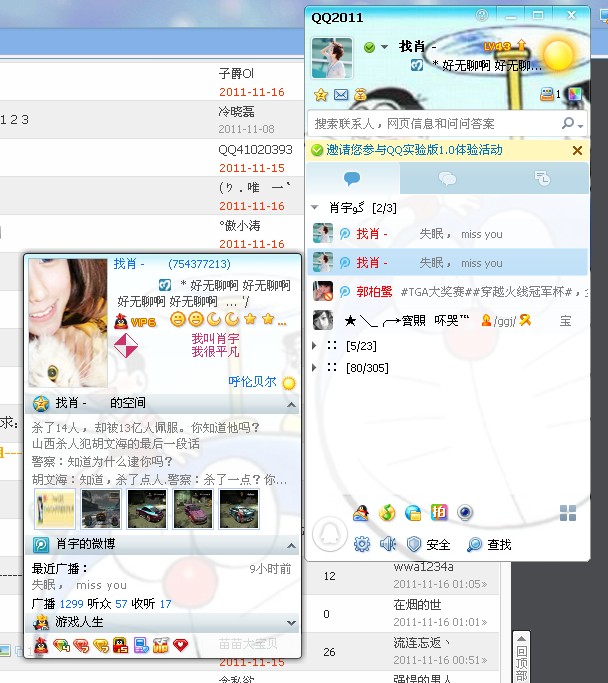608x683 pixels.
Task: Open QQ mailbox envelope icon
Action: tap(341, 95)
